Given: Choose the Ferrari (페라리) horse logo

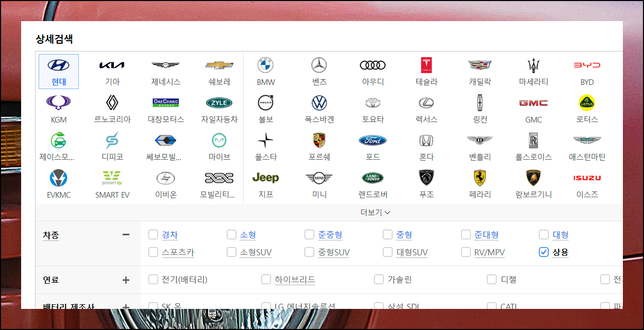Looking at the screenshot, I should pyautogui.click(x=480, y=178).
